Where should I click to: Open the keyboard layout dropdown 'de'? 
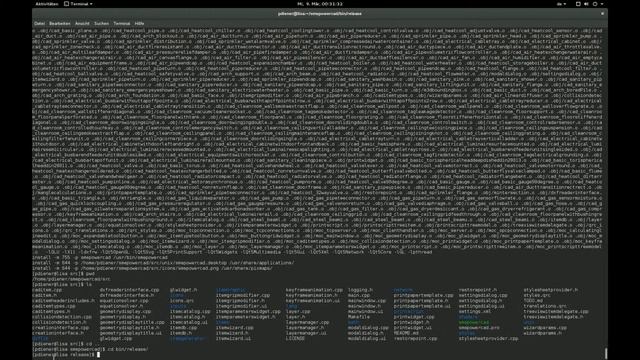[x=561, y=4]
